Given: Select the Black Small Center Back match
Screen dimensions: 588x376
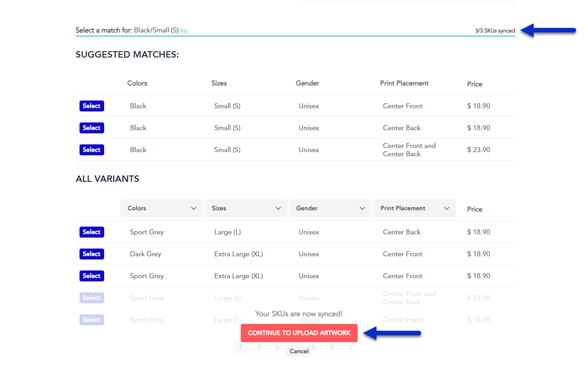Looking at the screenshot, I should coord(91,127).
